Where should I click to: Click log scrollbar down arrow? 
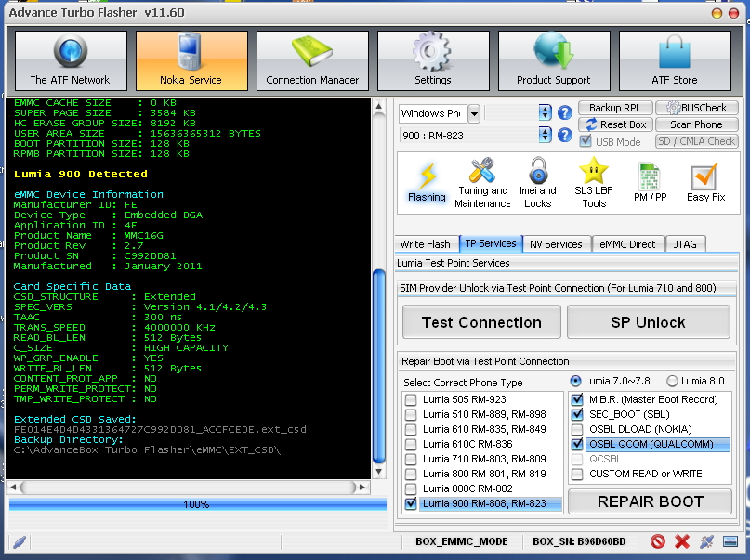pyautogui.click(x=379, y=472)
